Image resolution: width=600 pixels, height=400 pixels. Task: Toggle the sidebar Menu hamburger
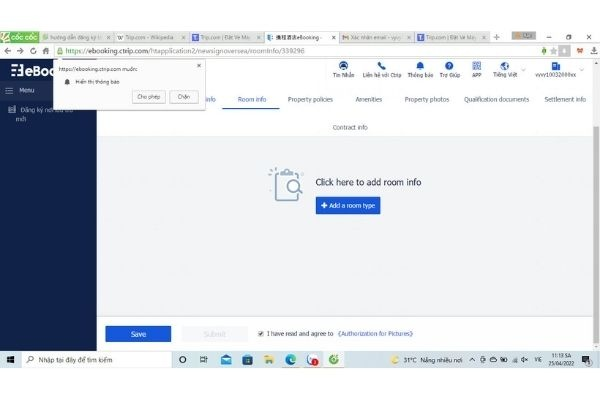tap(9, 91)
